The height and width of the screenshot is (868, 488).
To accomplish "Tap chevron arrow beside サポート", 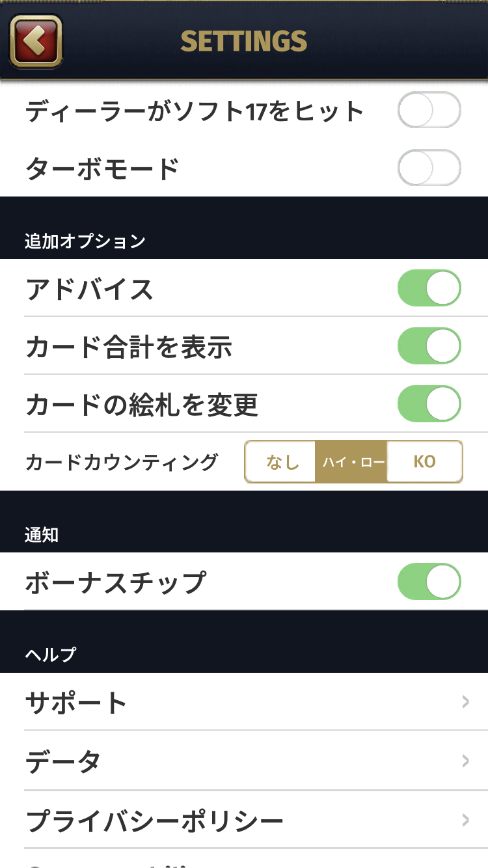I will [x=465, y=701].
